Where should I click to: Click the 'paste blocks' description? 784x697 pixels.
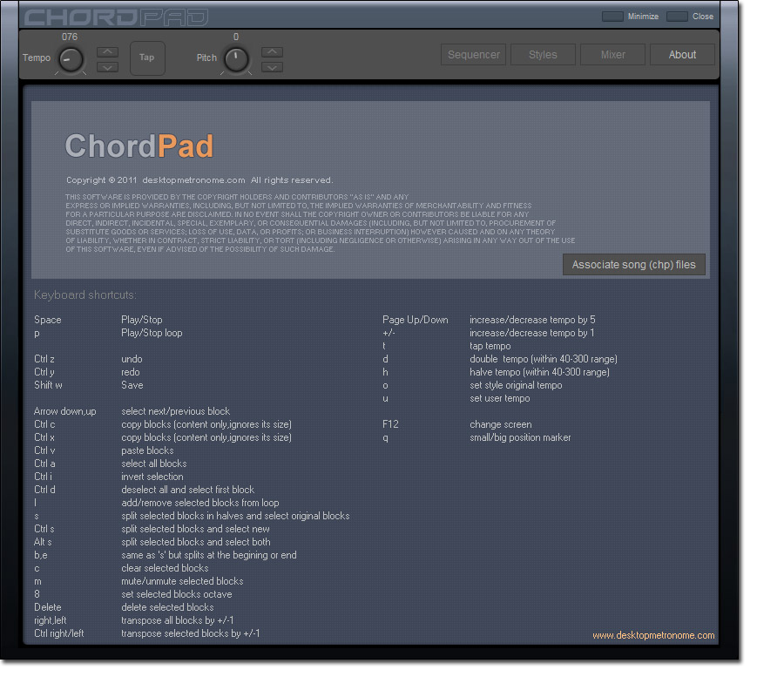[x=147, y=450]
